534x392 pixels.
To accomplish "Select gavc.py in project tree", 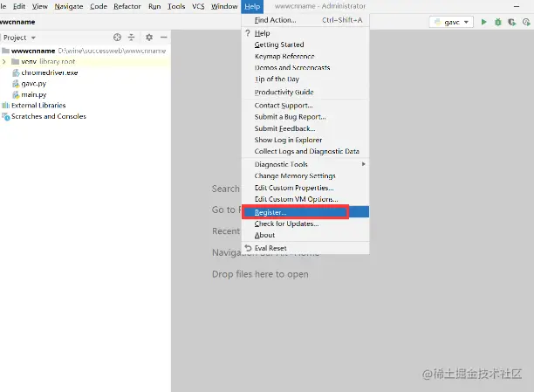I will tap(30, 84).
